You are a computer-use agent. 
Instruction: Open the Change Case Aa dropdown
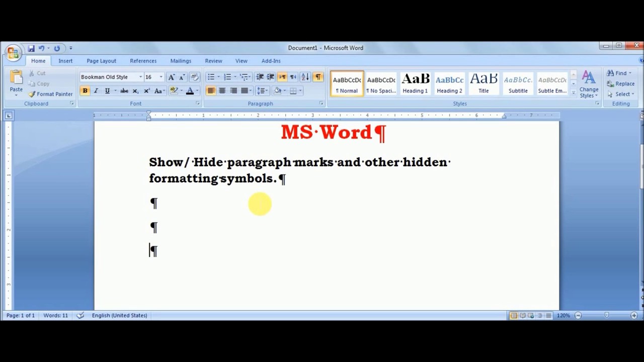[159, 91]
